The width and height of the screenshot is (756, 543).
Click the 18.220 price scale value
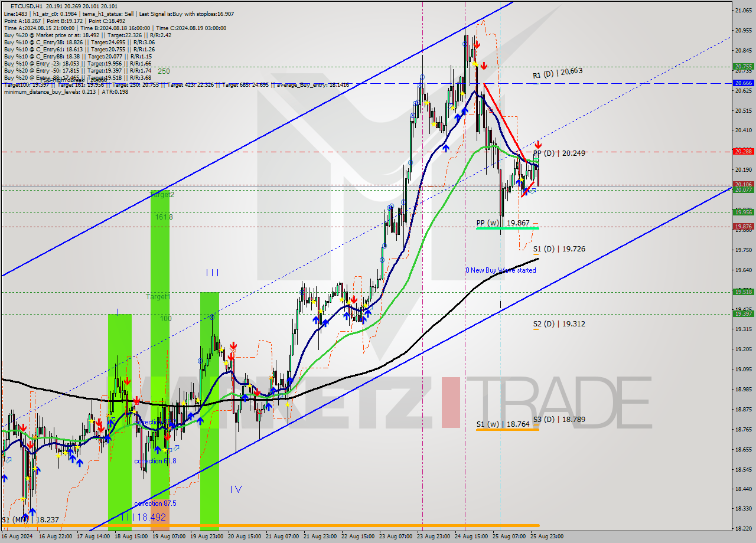tap(744, 528)
